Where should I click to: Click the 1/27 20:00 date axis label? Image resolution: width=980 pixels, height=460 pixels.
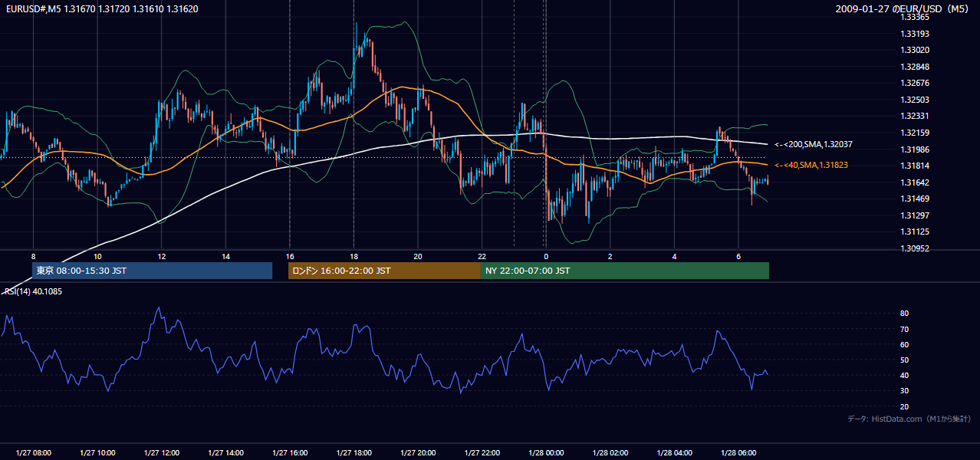pos(418,452)
